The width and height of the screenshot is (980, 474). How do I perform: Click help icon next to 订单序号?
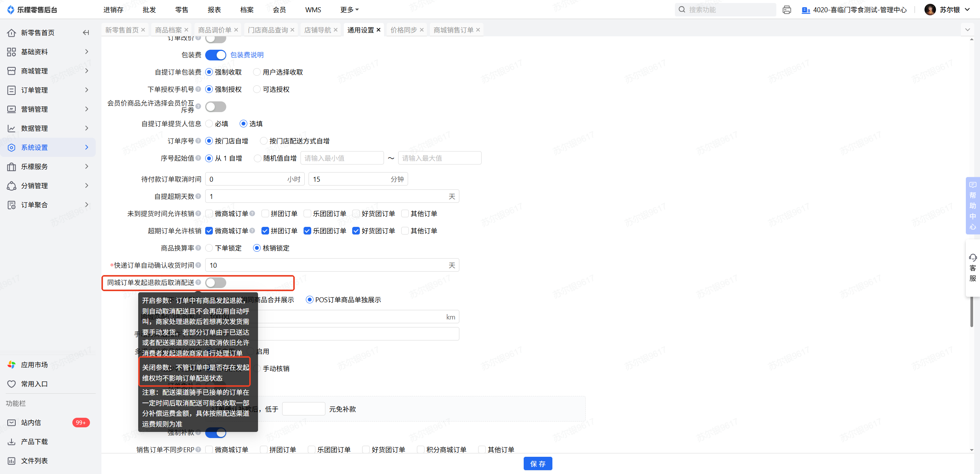[198, 141]
